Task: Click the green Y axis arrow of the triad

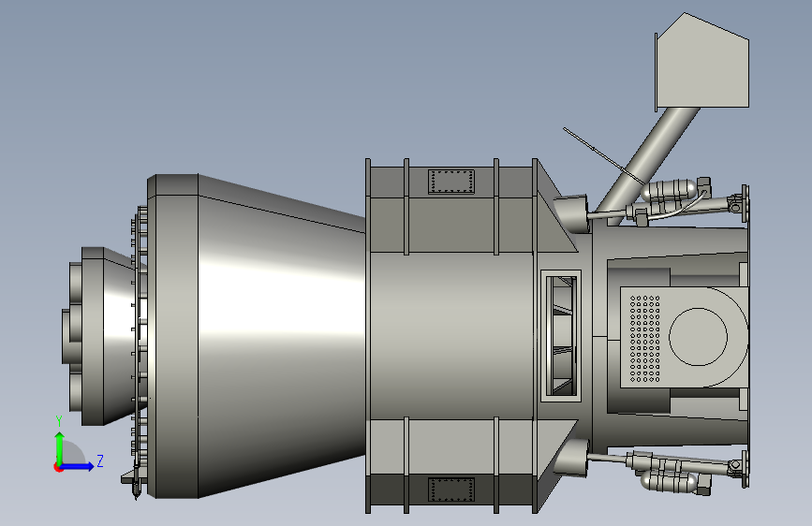Action: tap(60, 447)
